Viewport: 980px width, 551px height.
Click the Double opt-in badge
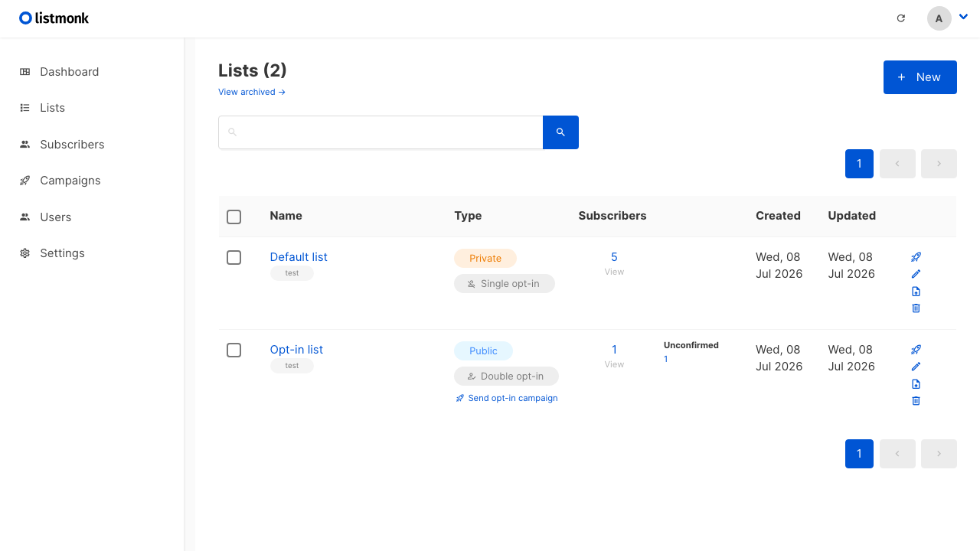click(506, 377)
